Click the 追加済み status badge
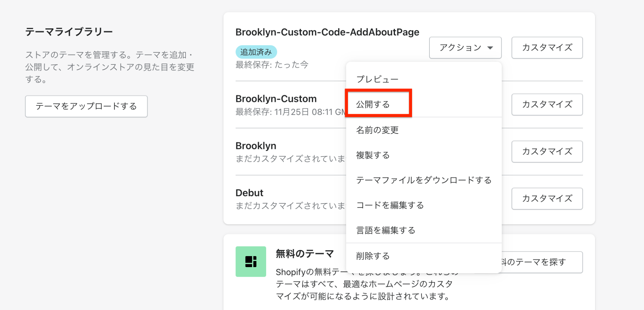644x310 pixels. [256, 52]
